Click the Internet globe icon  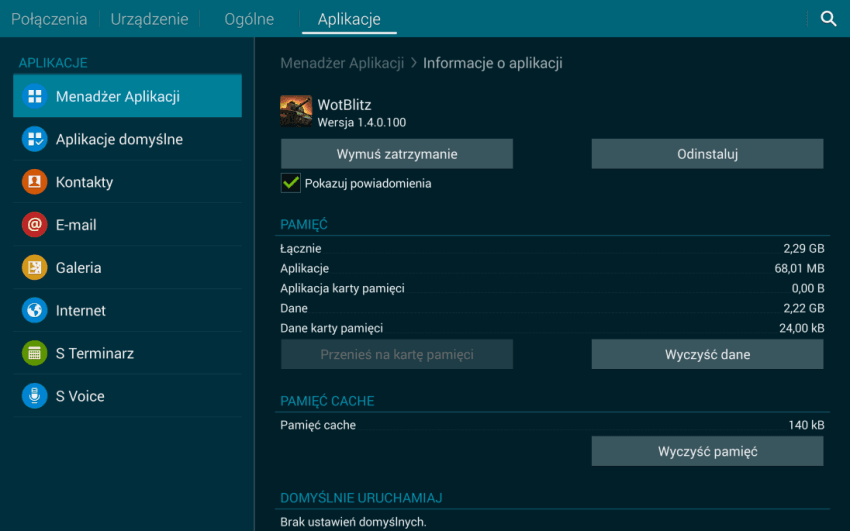pos(35,310)
